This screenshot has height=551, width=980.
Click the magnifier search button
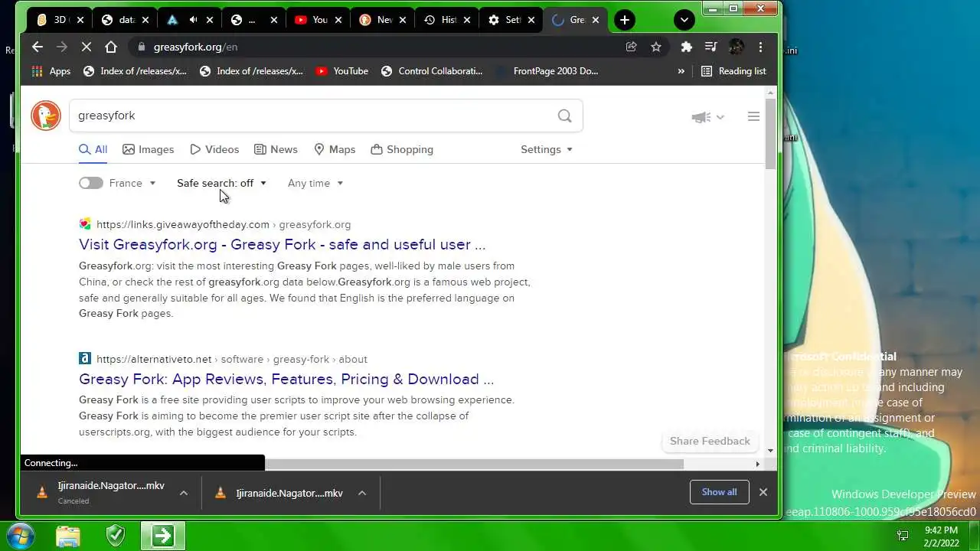pyautogui.click(x=564, y=116)
